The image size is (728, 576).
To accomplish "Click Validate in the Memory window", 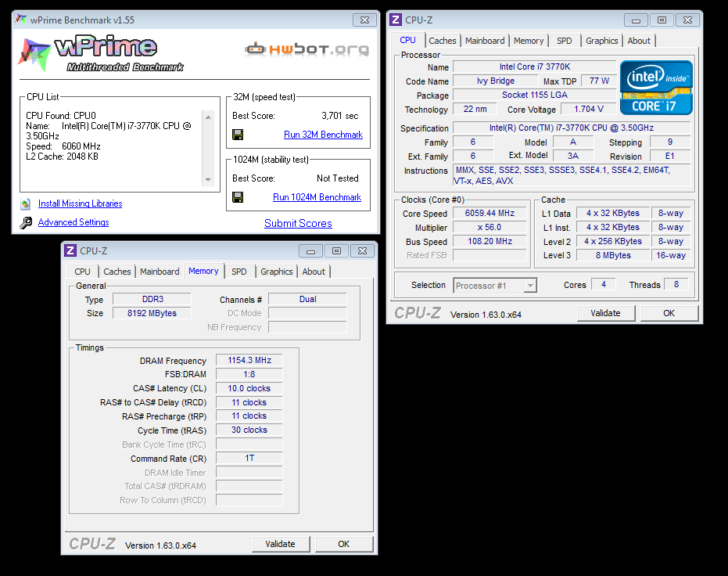I will pyautogui.click(x=280, y=544).
